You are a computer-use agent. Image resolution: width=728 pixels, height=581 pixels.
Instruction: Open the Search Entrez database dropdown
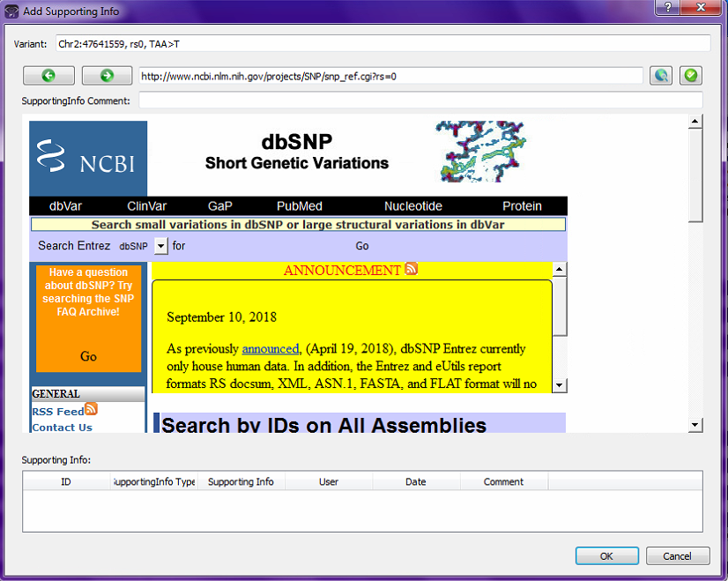click(160, 246)
